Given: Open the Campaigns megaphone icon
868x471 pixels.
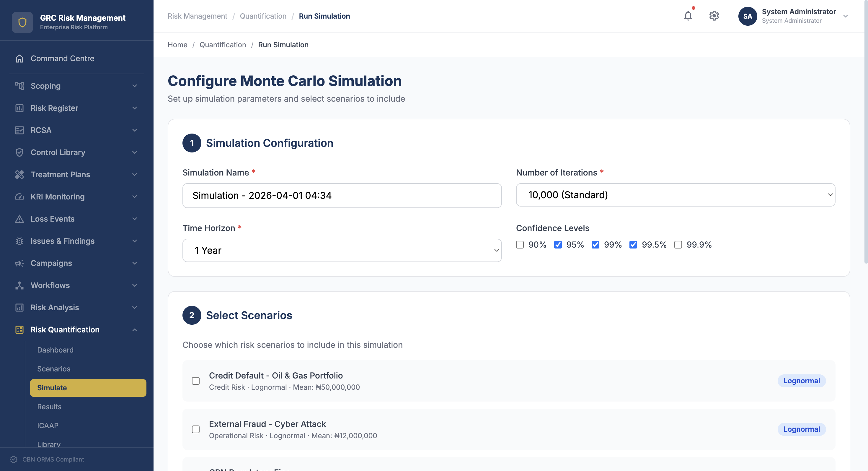Looking at the screenshot, I should (x=19, y=263).
